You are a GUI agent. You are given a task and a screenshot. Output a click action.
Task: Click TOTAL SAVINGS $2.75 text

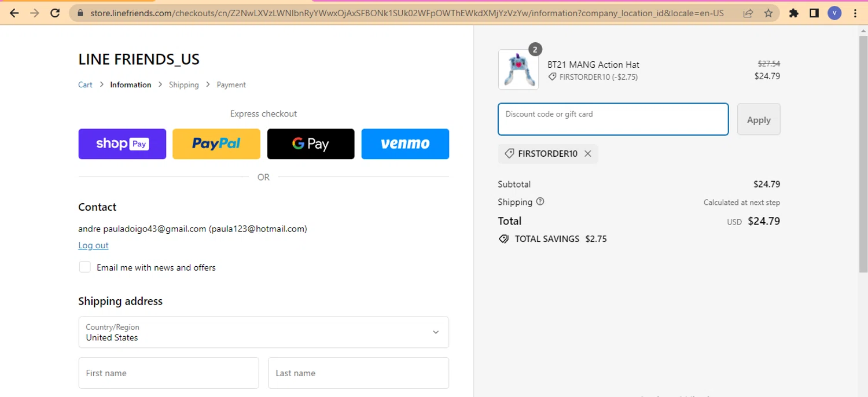561,239
